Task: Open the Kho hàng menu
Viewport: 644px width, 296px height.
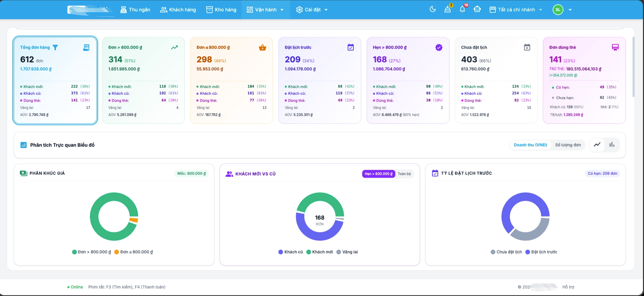Action: (221, 10)
